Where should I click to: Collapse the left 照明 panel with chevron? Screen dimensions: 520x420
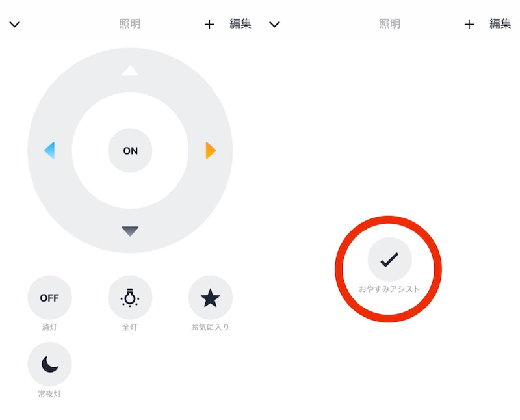(x=14, y=24)
